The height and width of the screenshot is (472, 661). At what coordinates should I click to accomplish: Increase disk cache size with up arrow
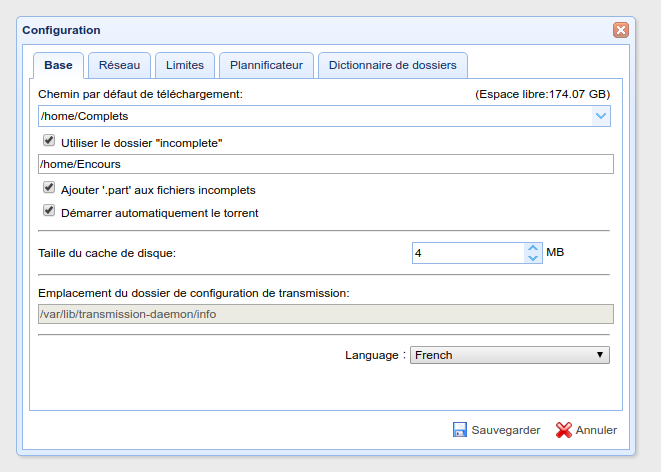tap(533, 248)
